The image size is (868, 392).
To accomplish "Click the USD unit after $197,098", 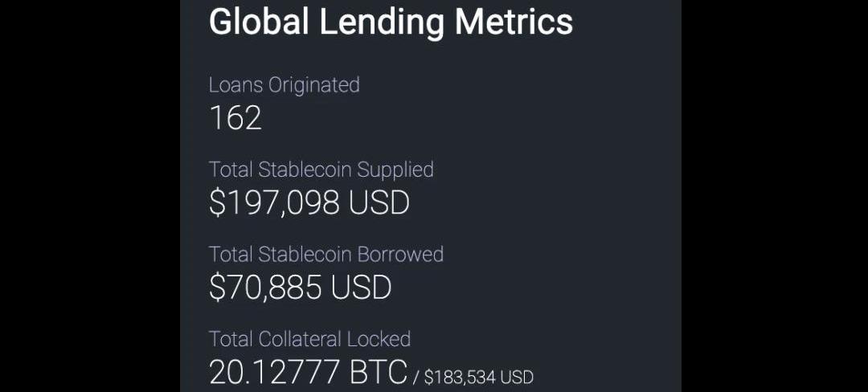I will [379, 203].
